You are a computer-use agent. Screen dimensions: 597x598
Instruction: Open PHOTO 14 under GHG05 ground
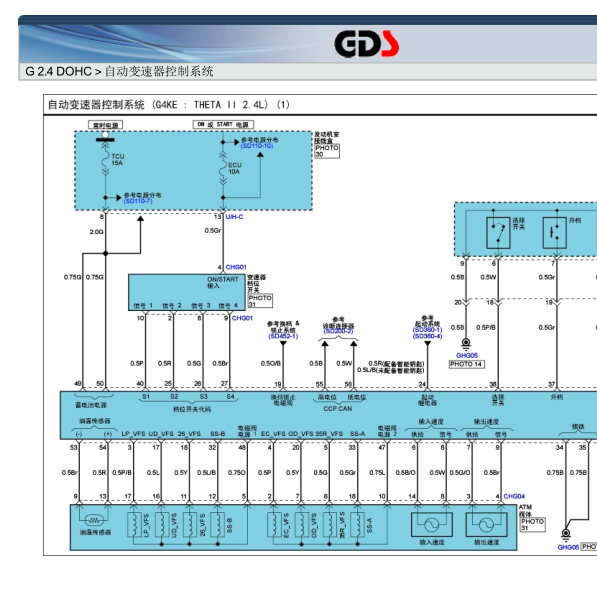(466, 364)
